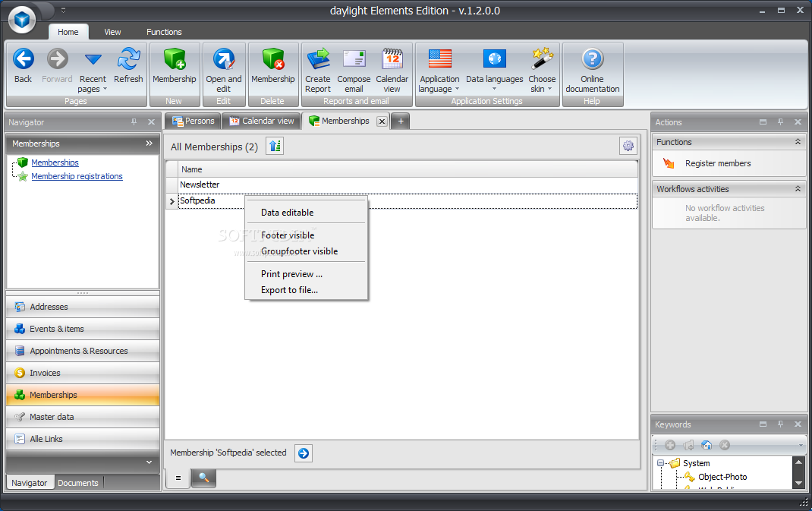Open the Master data group
Viewport: 812px width, 511px height.
(x=83, y=417)
